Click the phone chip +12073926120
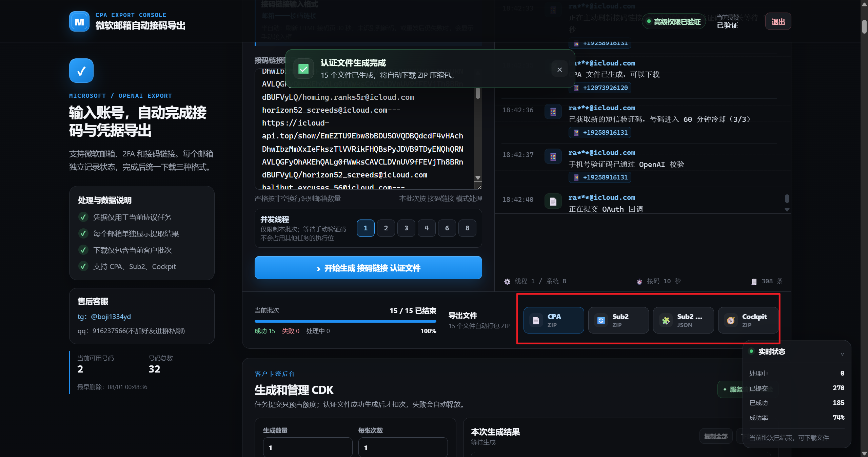Screen dimensions: 868x457 pos(600,88)
